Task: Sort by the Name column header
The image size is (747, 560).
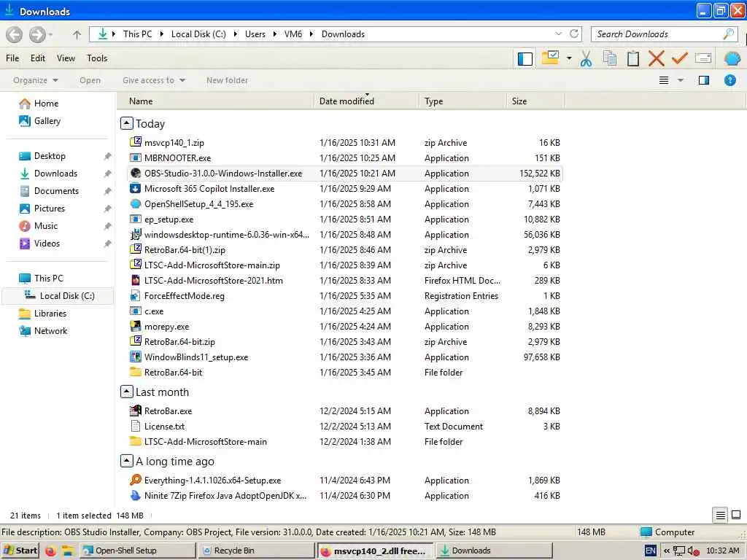Action: click(216, 101)
